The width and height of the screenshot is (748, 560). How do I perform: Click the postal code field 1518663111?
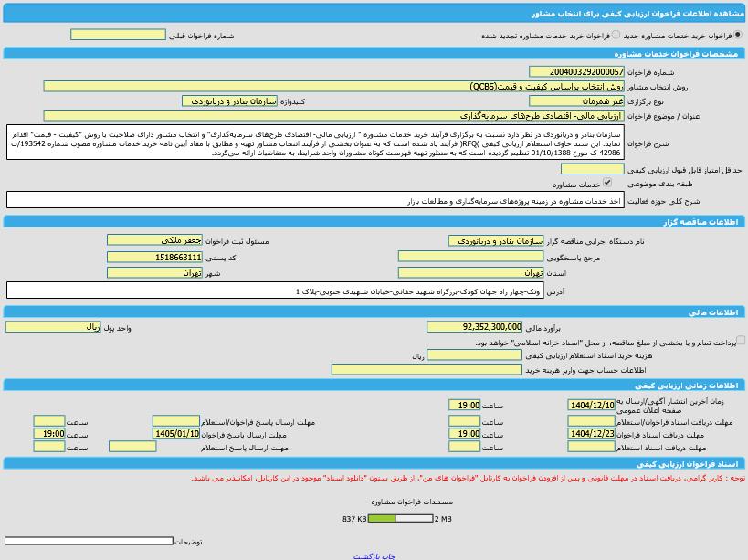(x=154, y=257)
